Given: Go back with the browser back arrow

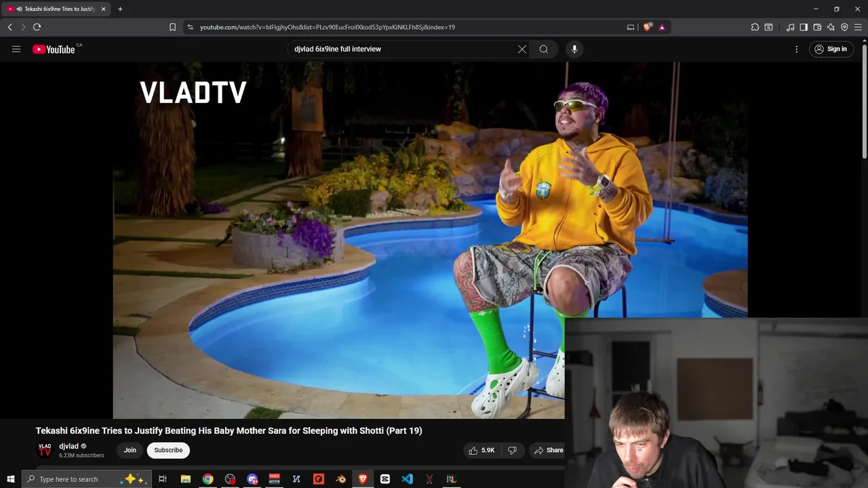Looking at the screenshot, I should [x=9, y=27].
